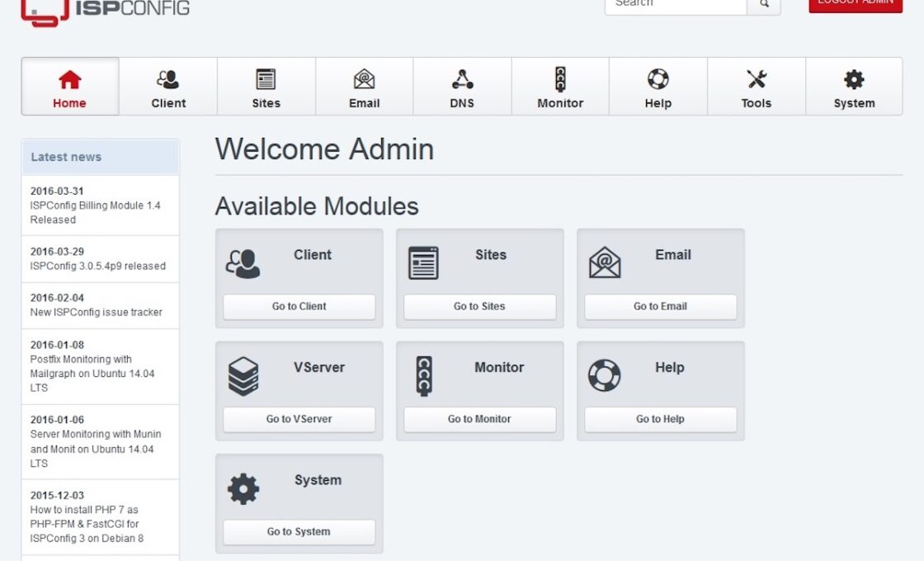Open System via top navigation gear icon

854,79
